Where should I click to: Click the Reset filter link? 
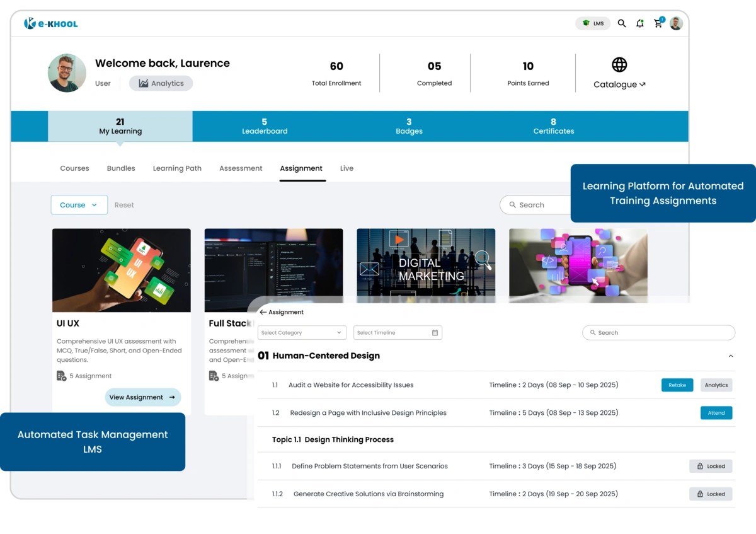[124, 204]
